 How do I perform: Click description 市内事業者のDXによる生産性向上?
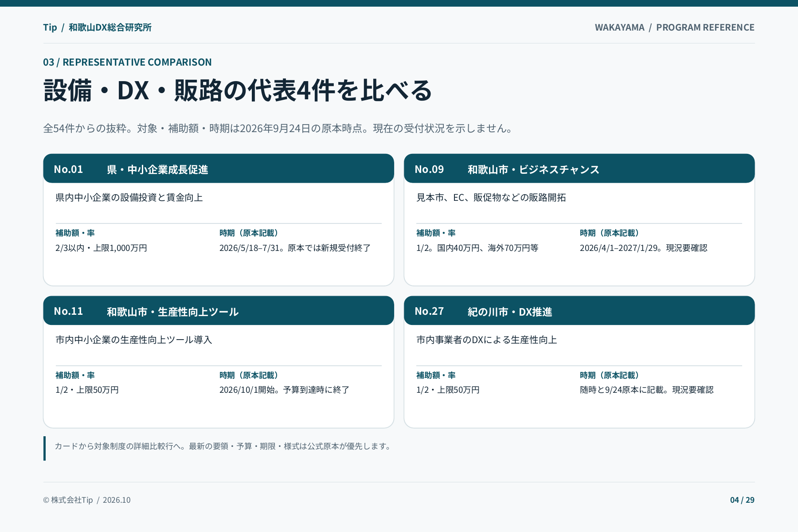click(x=486, y=340)
